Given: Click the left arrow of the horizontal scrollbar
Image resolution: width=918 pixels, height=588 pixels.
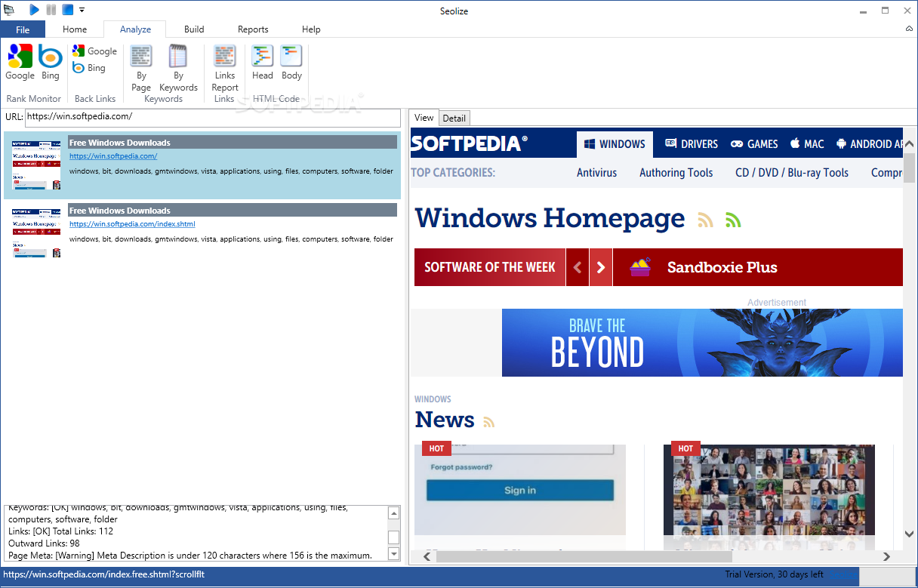Looking at the screenshot, I should point(427,556).
